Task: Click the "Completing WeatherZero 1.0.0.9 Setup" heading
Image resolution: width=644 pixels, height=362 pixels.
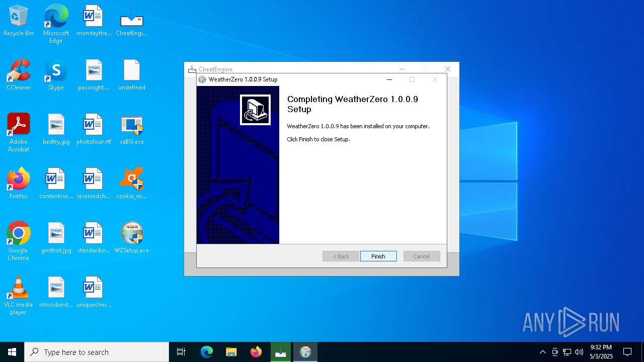Action: [x=353, y=104]
